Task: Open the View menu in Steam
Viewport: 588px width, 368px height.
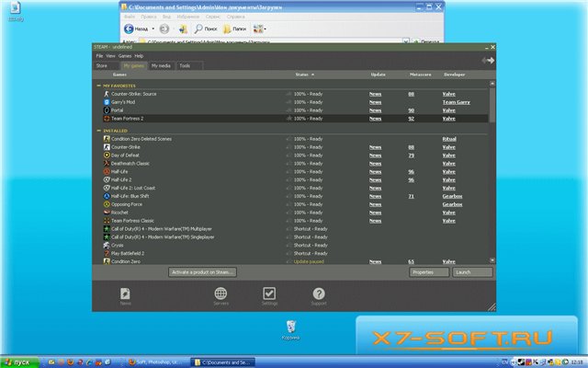Action: 110,56
